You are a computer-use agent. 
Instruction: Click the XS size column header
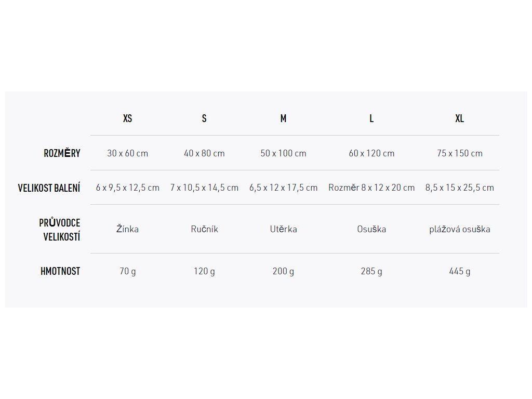tap(127, 118)
